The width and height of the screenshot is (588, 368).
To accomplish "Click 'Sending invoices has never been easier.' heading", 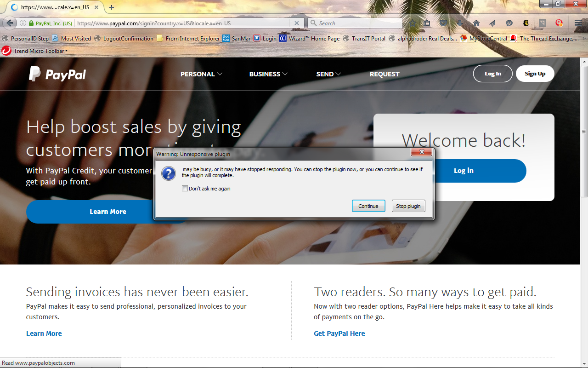I will [x=137, y=292].
